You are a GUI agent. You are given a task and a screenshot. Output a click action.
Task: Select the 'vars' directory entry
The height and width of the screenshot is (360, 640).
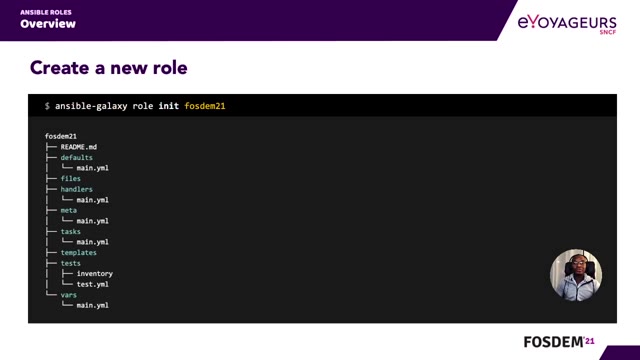(69, 295)
